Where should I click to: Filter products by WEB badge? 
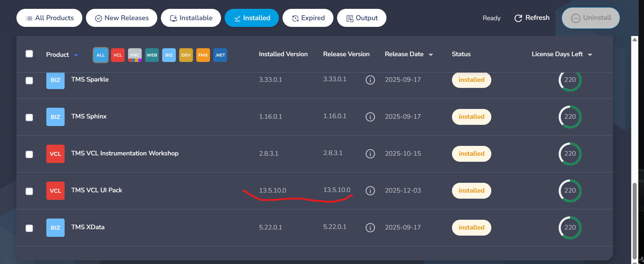click(x=152, y=55)
